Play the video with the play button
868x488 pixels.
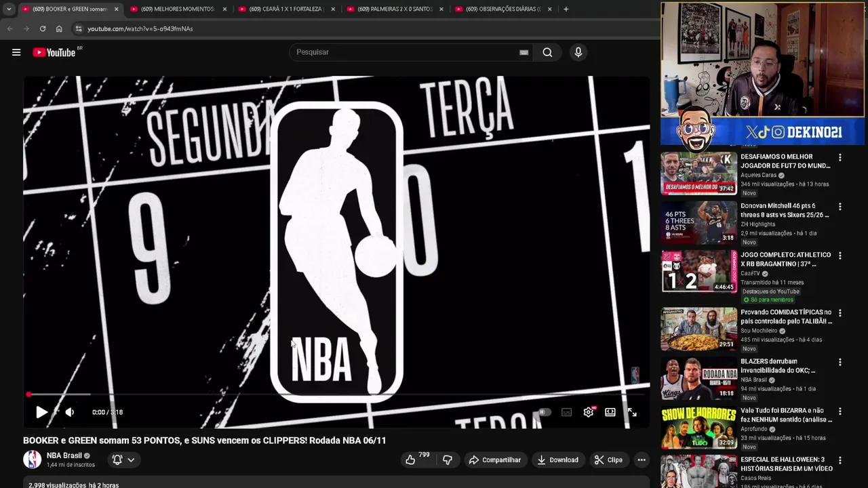coord(41,412)
